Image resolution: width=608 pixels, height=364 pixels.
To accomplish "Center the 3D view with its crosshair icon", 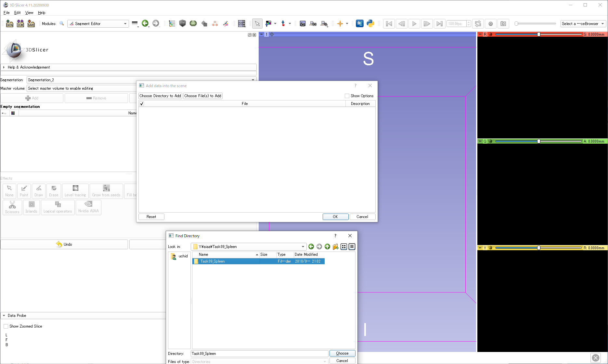I will (272, 34).
